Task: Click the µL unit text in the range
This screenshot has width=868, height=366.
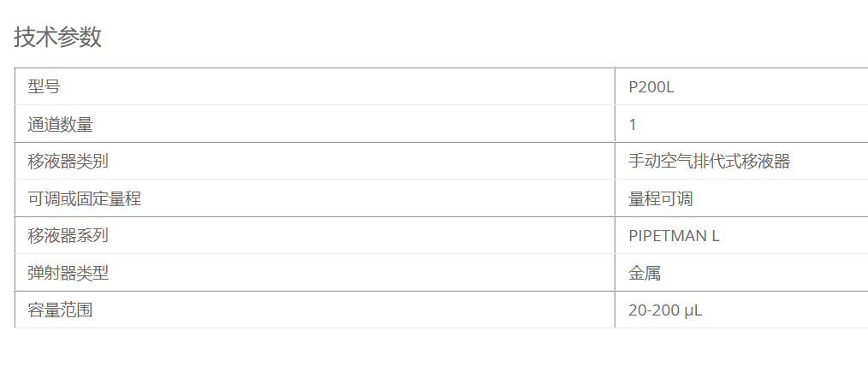Action: (x=693, y=311)
